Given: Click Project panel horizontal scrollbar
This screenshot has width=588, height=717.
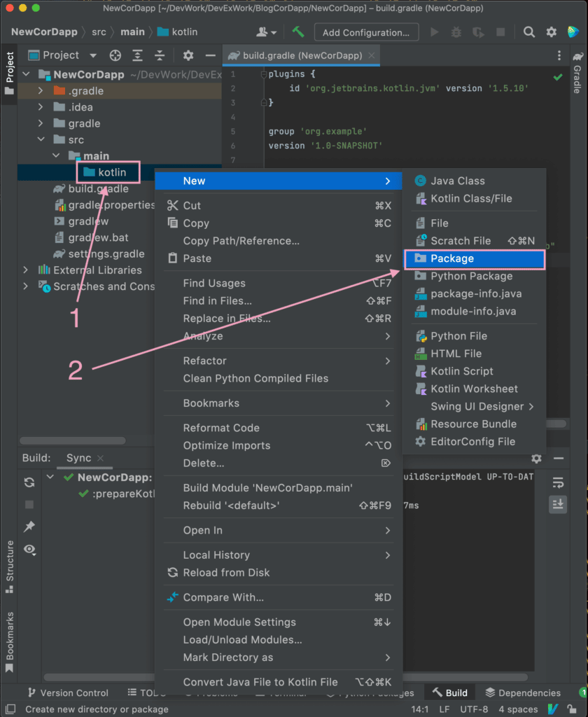Looking at the screenshot, I should (x=72, y=441).
